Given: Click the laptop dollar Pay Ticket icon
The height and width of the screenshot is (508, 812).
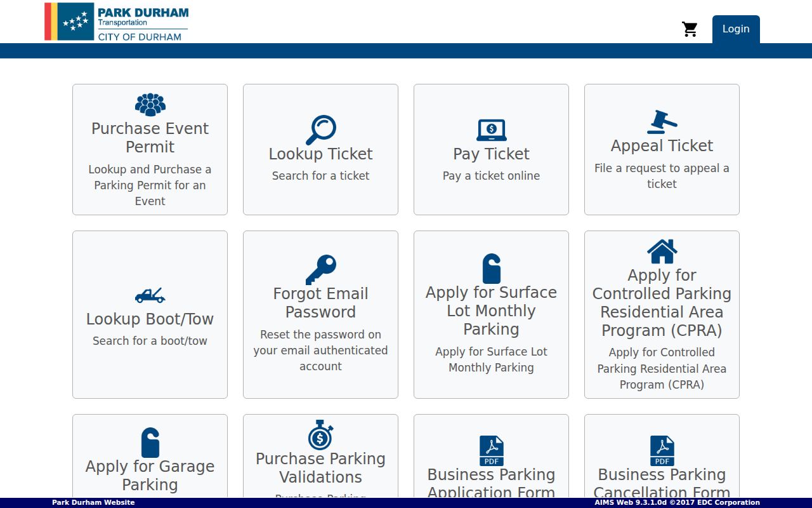Looking at the screenshot, I should point(492,130).
